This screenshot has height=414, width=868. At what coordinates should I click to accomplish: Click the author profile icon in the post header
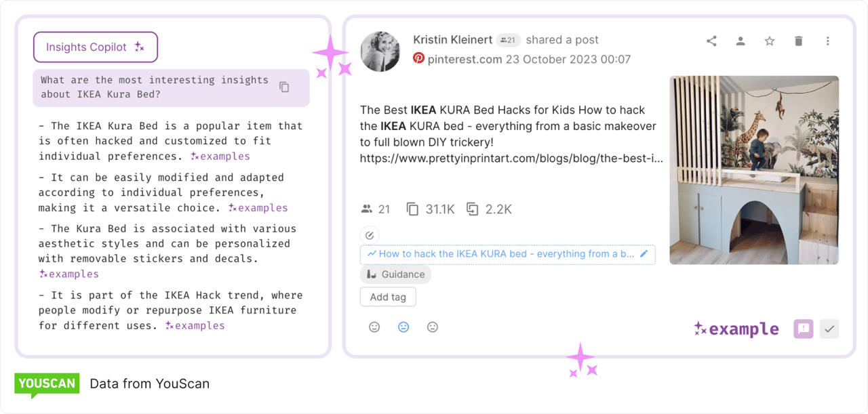tap(740, 41)
